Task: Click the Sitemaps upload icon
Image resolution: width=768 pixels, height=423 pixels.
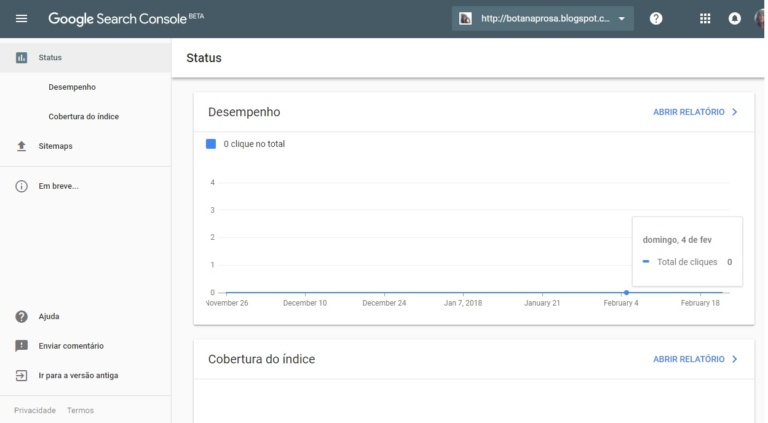Action: 21,146
